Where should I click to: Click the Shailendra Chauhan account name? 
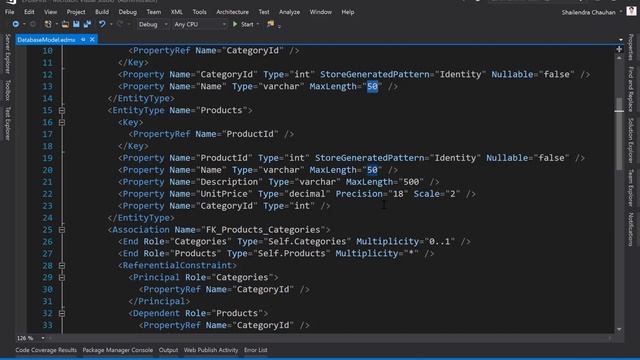pos(588,12)
